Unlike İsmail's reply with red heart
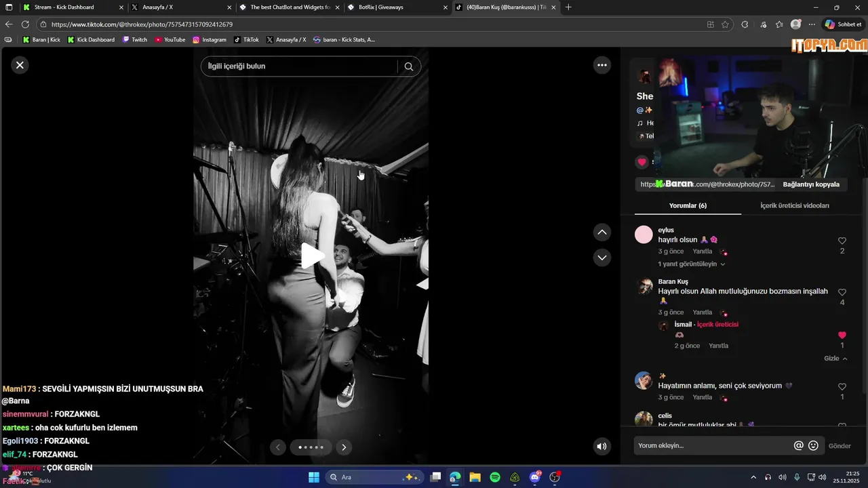Viewport: 868px width, 488px height. click(842, 335)
